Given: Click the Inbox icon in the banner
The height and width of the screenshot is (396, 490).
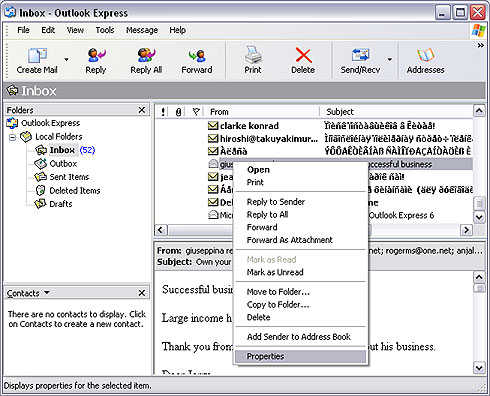Looking at the screenshot, I should [x=12, y=90].
